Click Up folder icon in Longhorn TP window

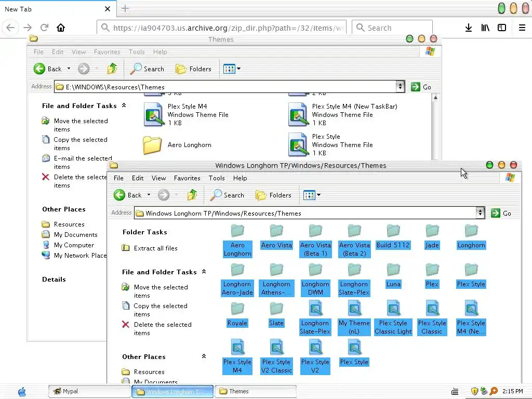pos(192,195)
